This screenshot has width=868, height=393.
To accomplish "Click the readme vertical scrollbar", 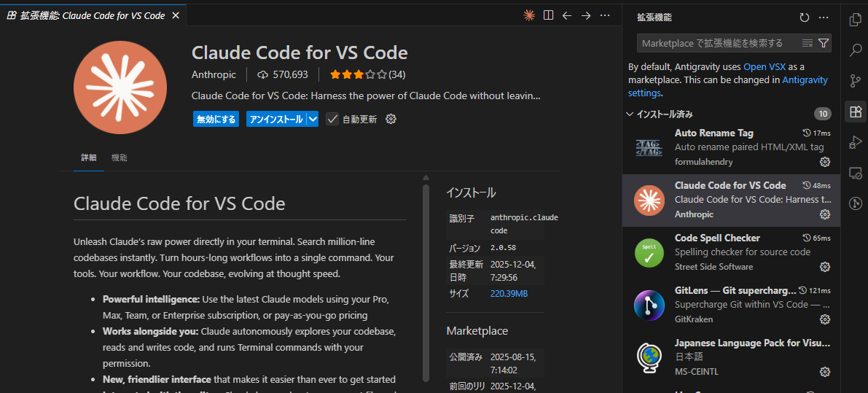I will pos(426,282).
